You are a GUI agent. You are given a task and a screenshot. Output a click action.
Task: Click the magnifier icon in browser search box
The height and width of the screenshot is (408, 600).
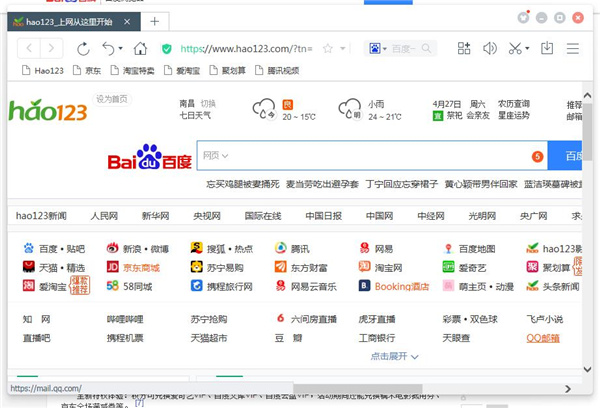click(426, 49)
